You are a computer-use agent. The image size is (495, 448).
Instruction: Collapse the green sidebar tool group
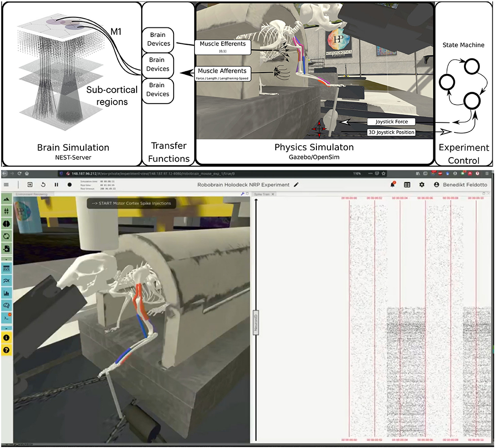coord(6,258)
